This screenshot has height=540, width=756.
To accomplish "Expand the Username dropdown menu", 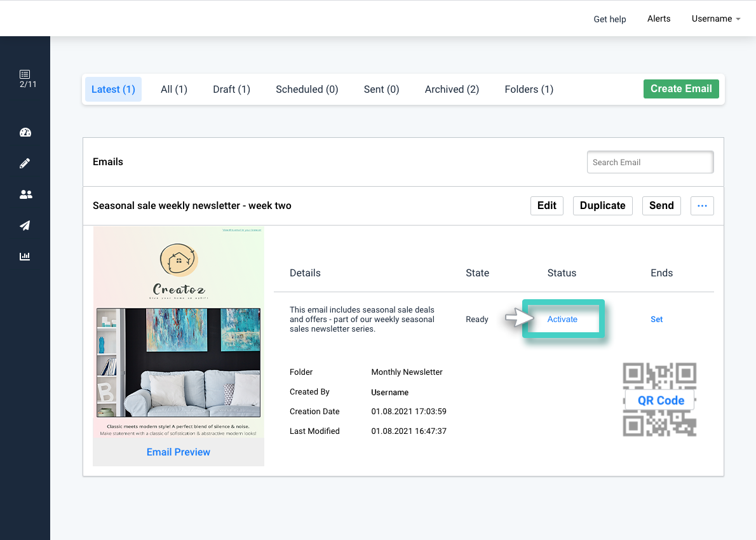I will (715, 19).
